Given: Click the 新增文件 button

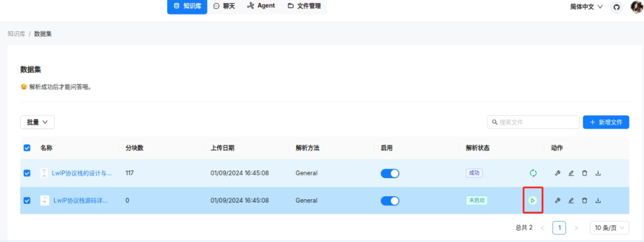Looking at the screenshot, I should [606, 122].
